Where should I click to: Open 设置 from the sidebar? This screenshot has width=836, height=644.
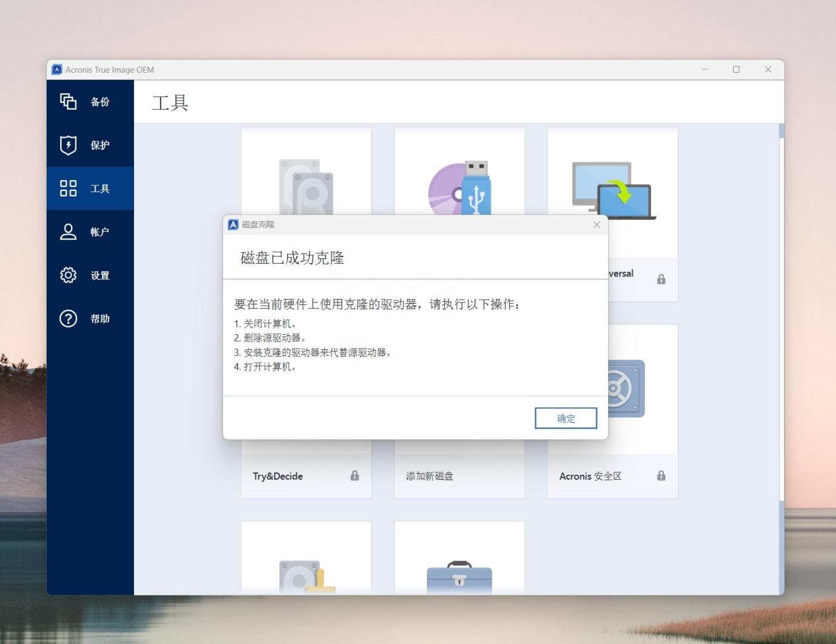click(x=90, y=275)
